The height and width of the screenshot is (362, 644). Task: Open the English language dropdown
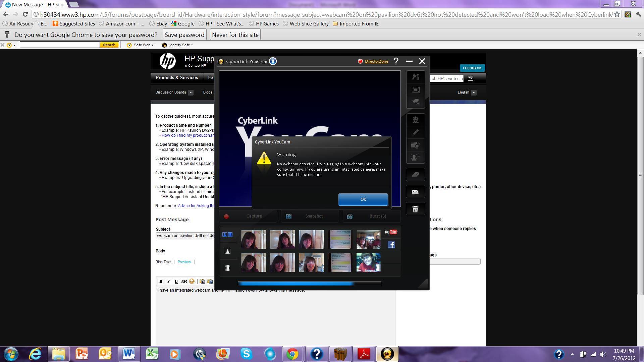click(474, 93)
